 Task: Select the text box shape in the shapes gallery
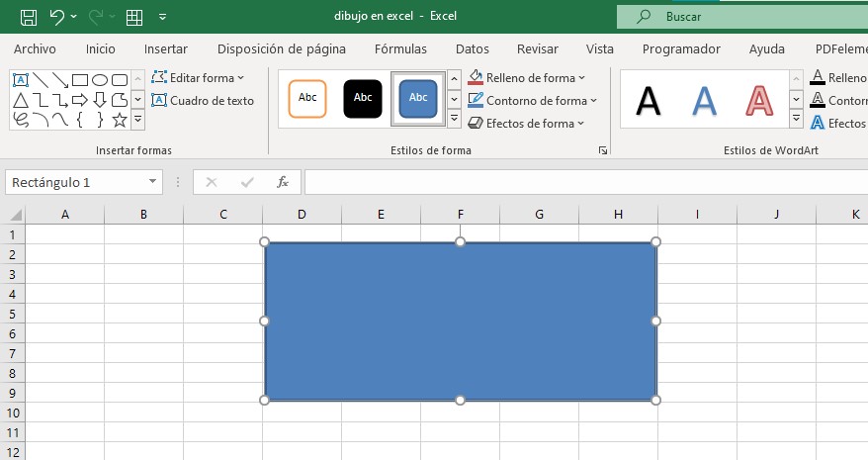[x=21, y=80]
